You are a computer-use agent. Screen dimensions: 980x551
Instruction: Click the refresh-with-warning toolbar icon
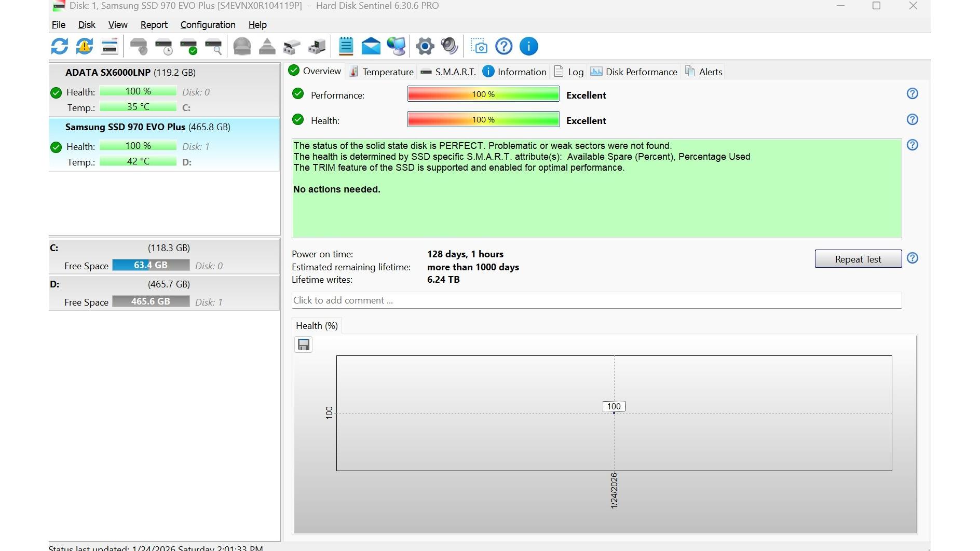coord(85,47)
